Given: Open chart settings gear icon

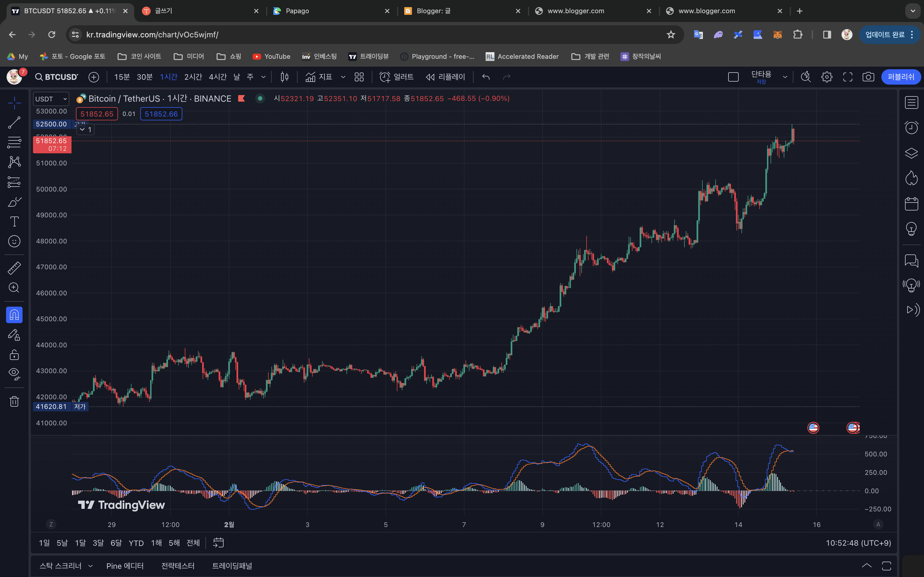Looking at the screenshot, I should (827, 77).
